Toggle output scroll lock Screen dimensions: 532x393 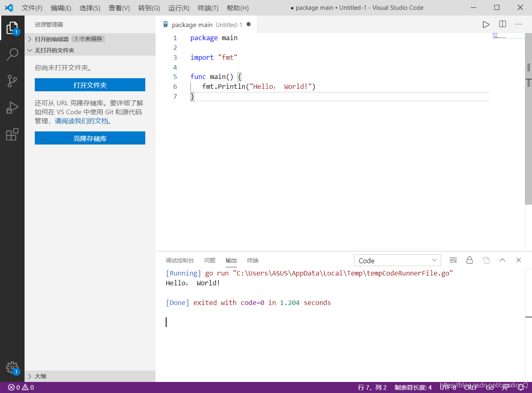(469, 260)
